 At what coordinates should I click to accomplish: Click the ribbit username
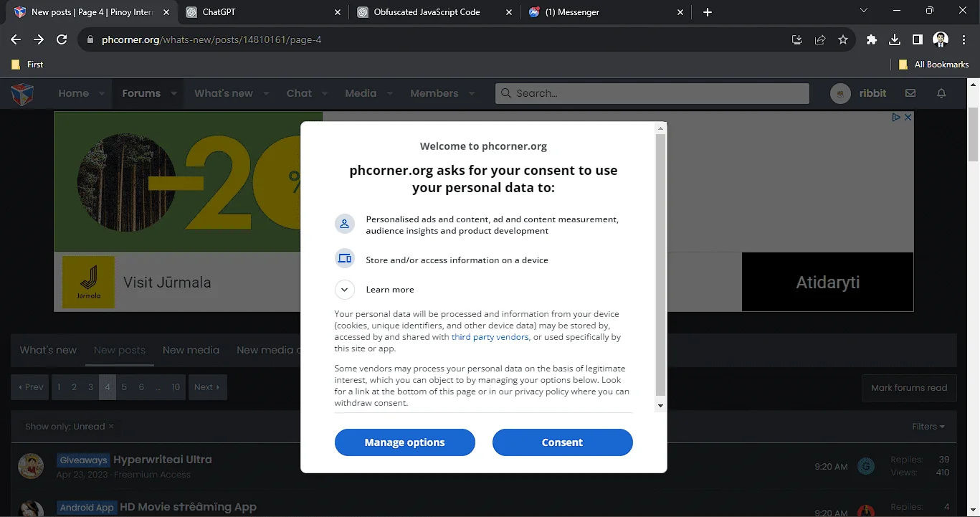872,93
